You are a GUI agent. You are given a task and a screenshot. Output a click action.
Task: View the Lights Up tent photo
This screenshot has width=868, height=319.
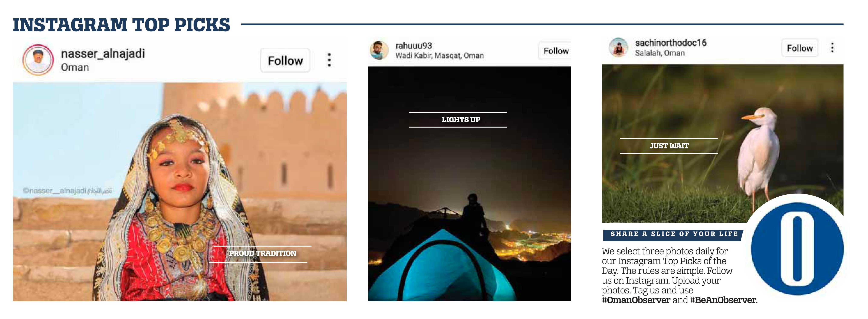click(x=469, y=184)
